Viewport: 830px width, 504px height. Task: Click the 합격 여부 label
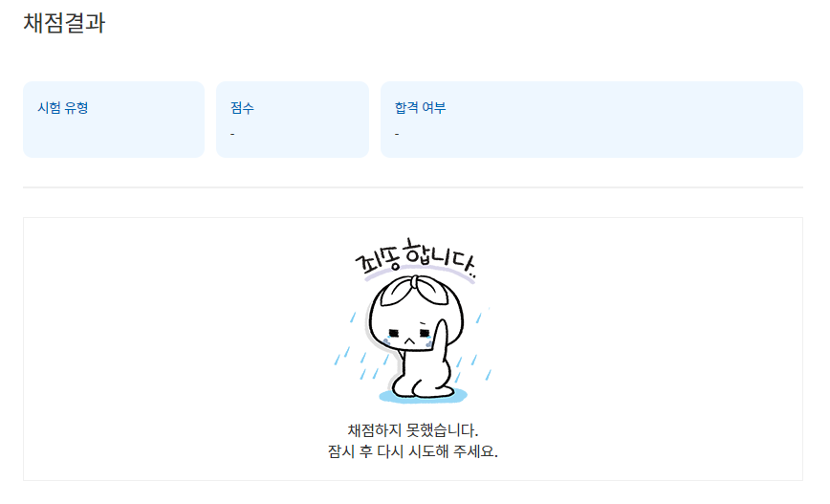(421, 108)
